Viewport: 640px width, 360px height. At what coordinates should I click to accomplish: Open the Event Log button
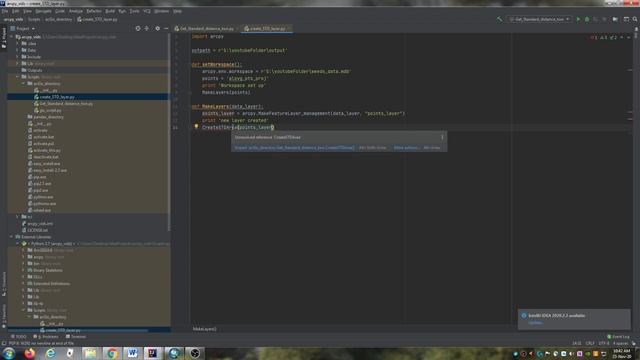(618, 337)
